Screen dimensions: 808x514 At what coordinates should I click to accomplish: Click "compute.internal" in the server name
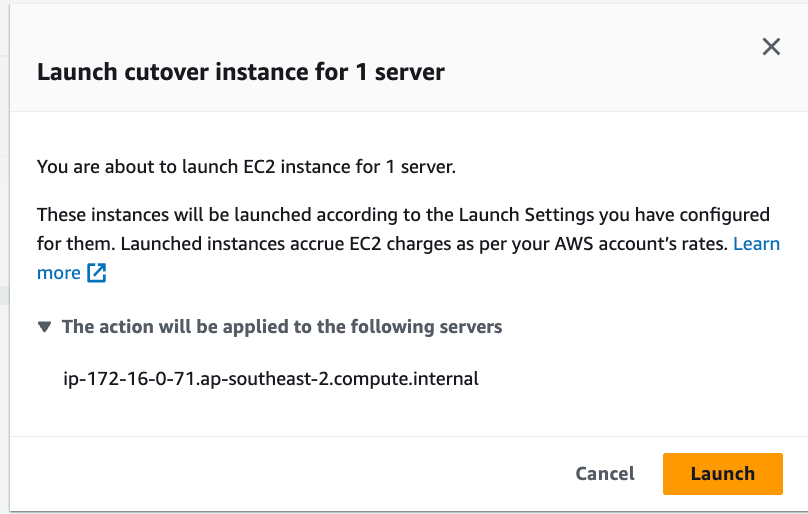click(x=416, y=379)
